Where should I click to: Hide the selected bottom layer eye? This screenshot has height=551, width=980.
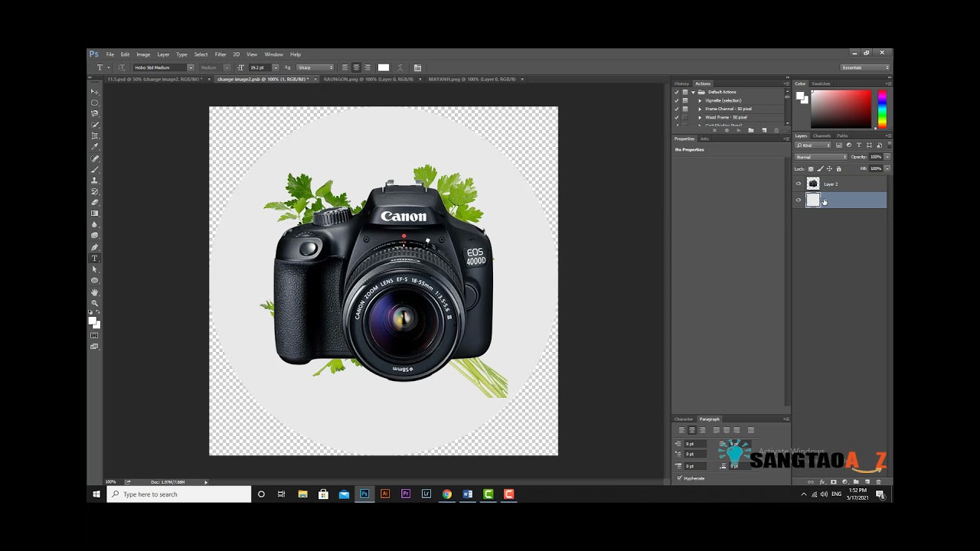pyautogui.click(x=799, y=201)
